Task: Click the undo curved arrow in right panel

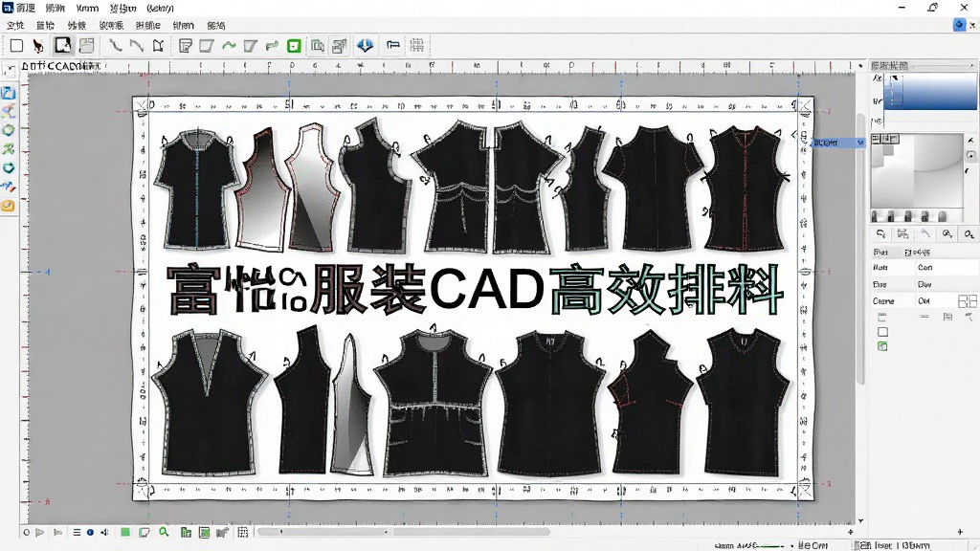Action: (x=880, y=233)
